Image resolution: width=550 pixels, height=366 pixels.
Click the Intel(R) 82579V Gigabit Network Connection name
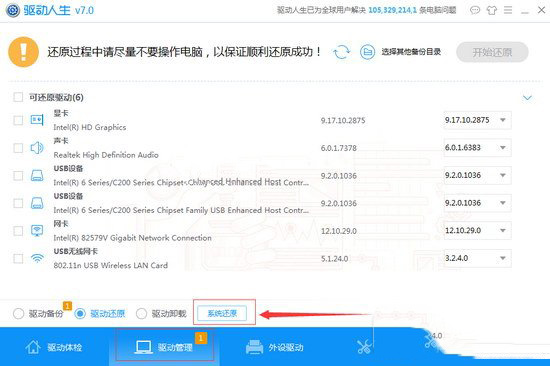[x=133, y=238]
